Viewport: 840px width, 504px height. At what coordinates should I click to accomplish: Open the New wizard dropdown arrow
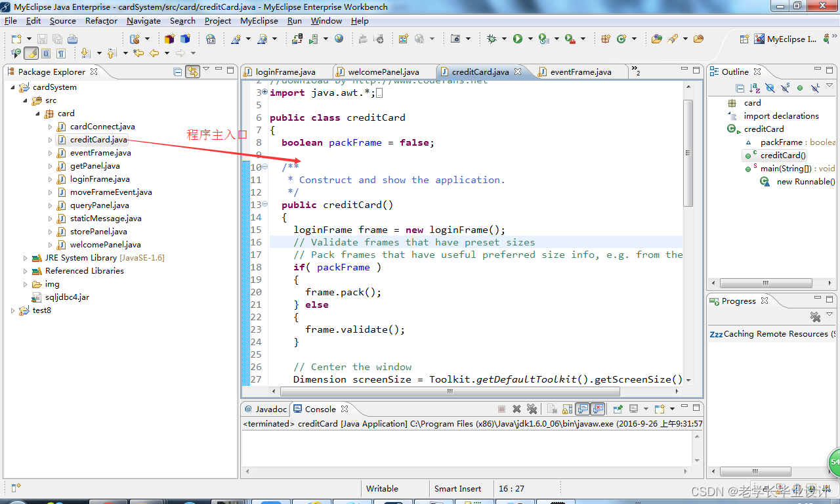[x=29, y=39]
